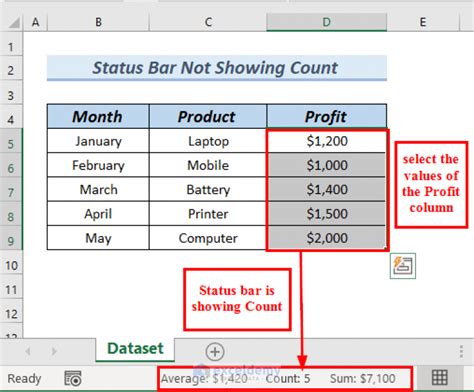Select the January cell
Viewport: 474px width, 392px height.
[98, 141]
